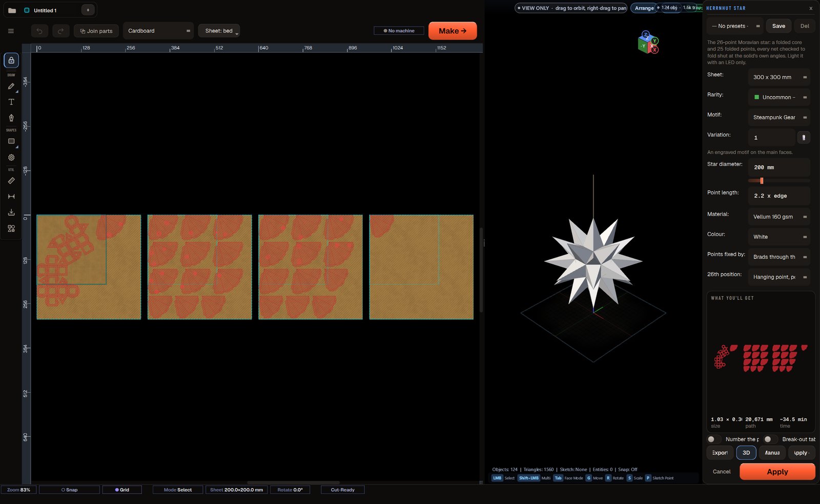Open the No presets dropdown
Screen dimensions: 820x504
[x=735, y=26]
